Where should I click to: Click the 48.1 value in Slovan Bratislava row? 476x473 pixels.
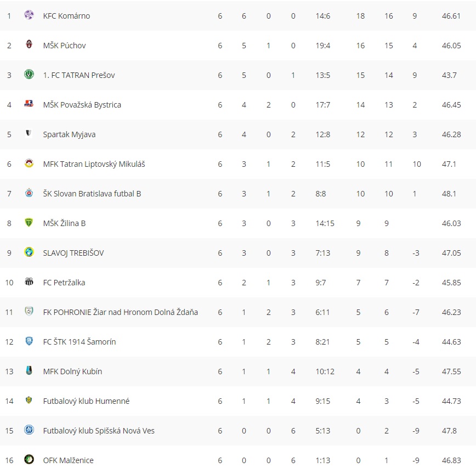click(x=449, y=194)
